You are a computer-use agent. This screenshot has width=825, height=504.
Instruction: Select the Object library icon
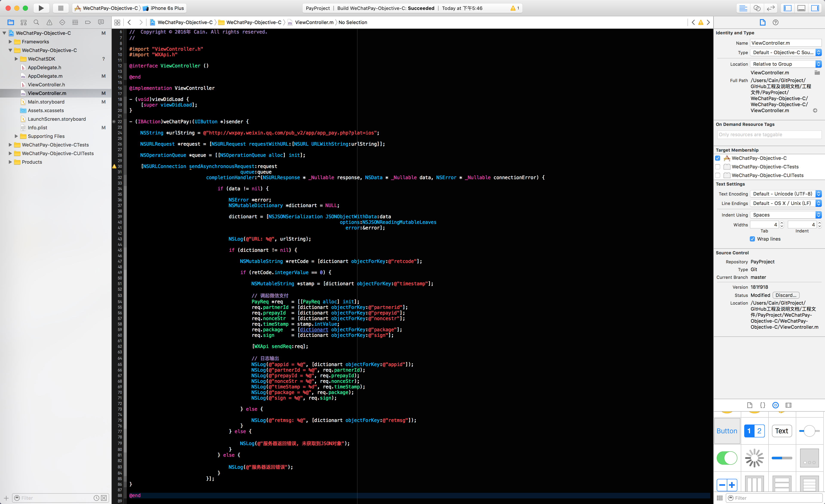coord(775,405)
